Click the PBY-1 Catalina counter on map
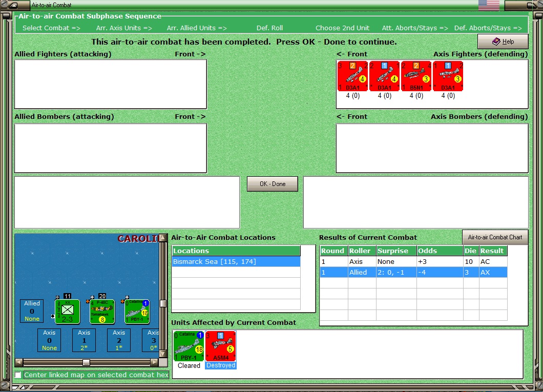This screenshot has width=543, height=392. coord(137,312)
